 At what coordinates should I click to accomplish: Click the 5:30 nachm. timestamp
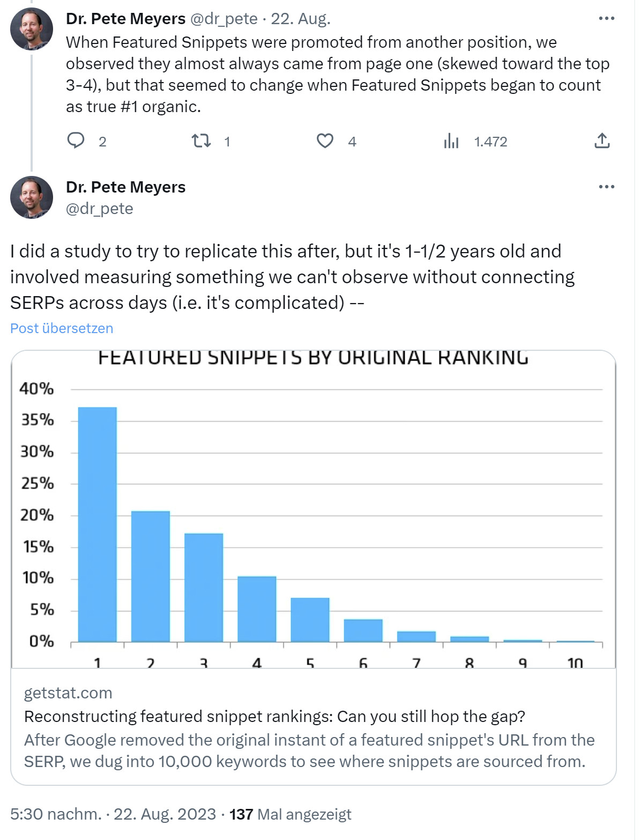pos(56,814)
